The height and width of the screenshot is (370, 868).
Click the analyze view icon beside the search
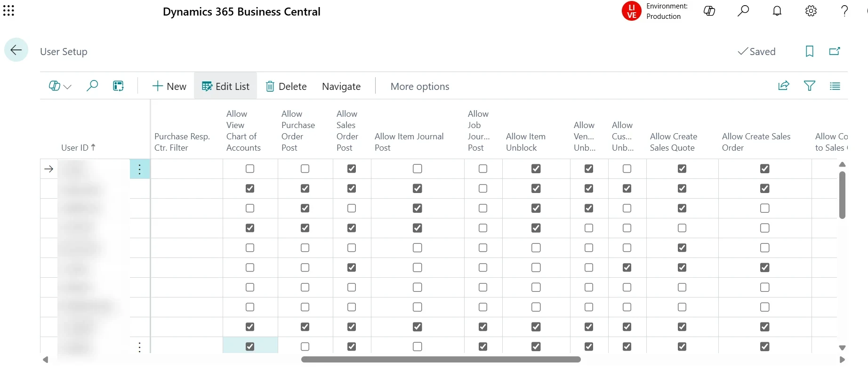[118, 86]
